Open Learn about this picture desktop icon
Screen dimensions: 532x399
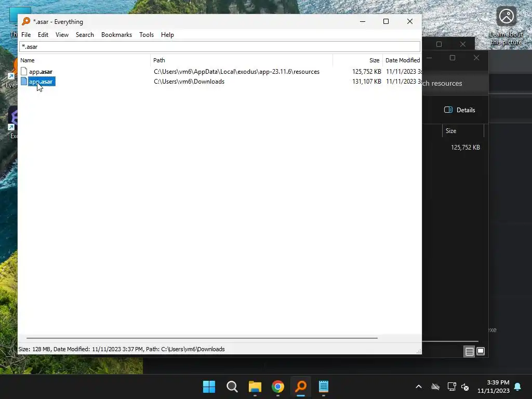[506, 26]
